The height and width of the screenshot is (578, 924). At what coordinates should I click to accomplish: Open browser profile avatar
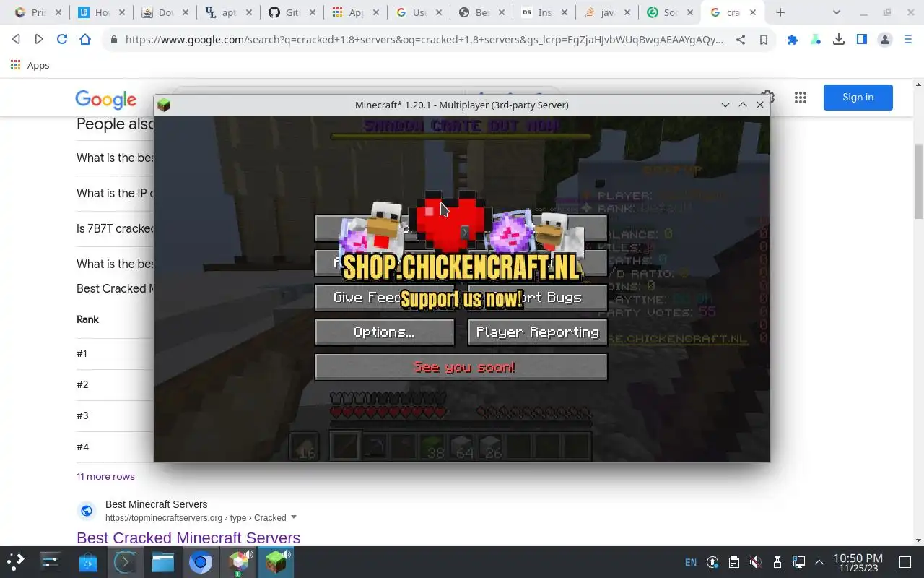[885, 40]
